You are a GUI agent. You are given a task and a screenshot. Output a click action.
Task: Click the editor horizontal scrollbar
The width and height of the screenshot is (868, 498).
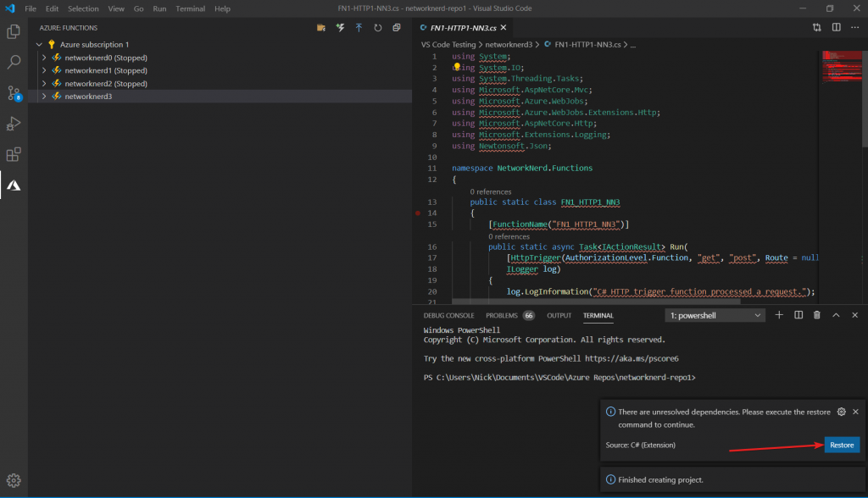(596, 302)
